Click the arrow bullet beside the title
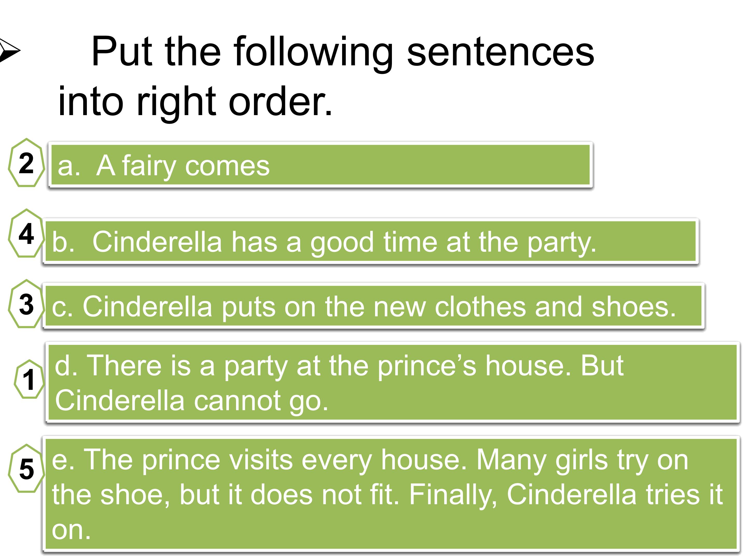The height and width of the screenshot is (560, 747). point(9,50)
